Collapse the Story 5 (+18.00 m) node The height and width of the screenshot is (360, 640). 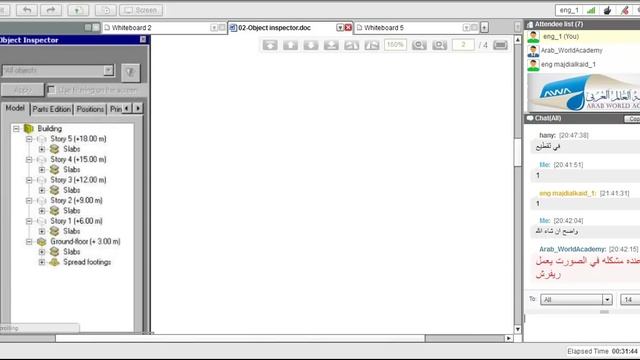pos(29,139)
